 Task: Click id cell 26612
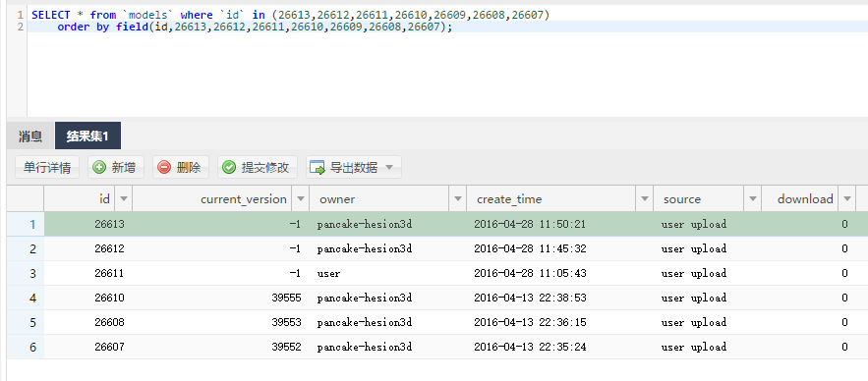tap(88, 248)
